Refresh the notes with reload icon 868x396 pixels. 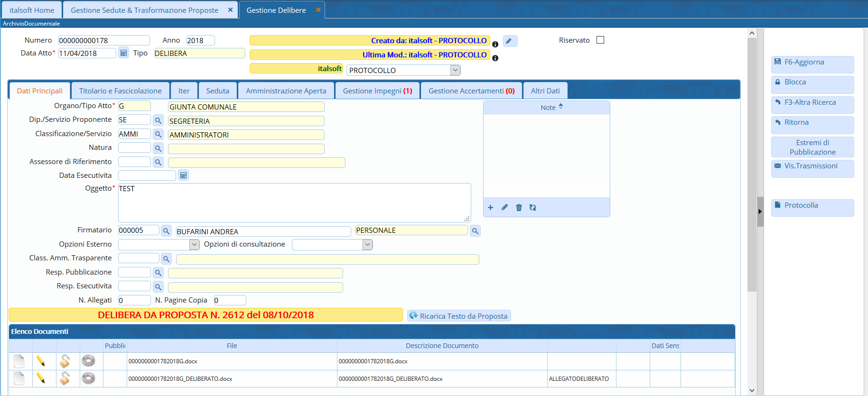533,208
